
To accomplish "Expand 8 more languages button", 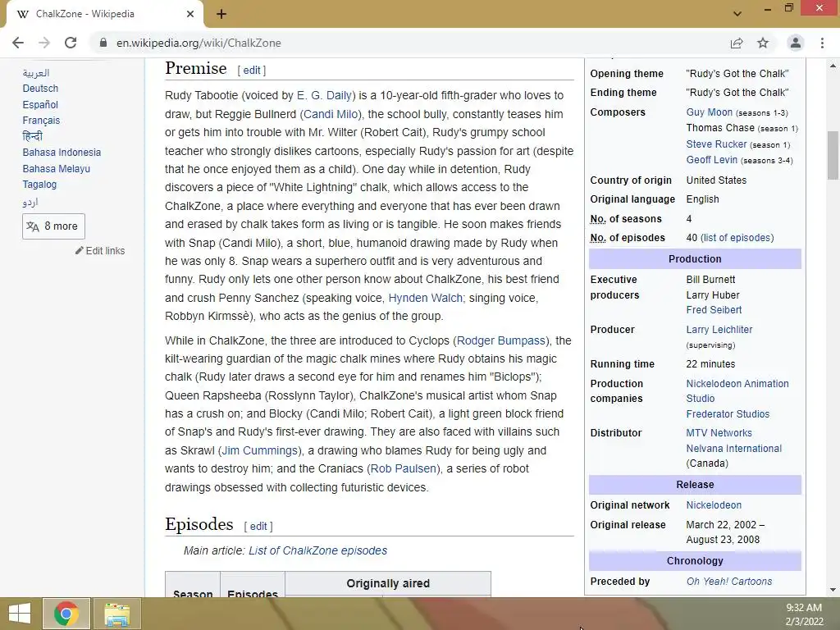I will point(53,226).
